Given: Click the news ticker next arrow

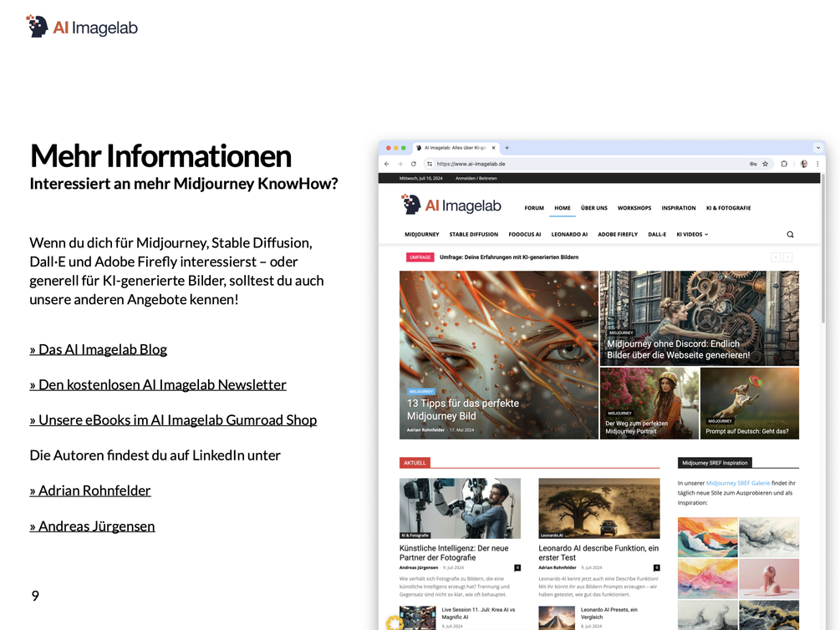Looking at the screenshot, I should click(788, 257).
